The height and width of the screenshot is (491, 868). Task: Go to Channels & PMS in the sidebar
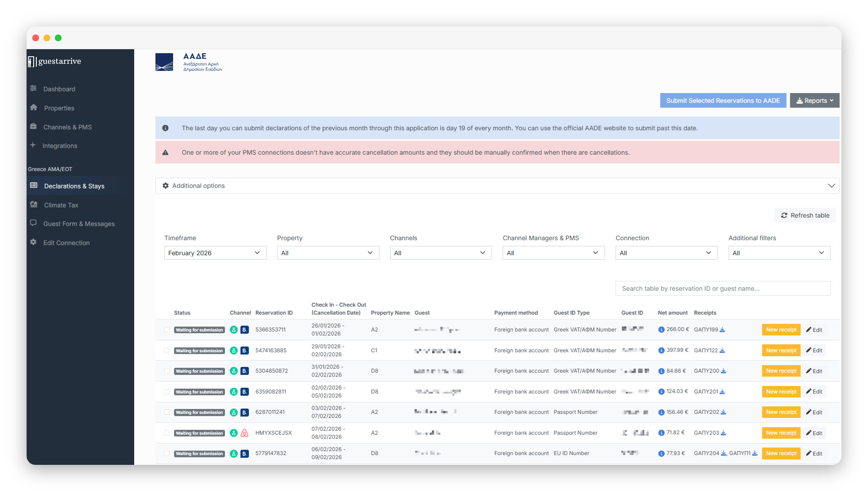click(67, 127)
